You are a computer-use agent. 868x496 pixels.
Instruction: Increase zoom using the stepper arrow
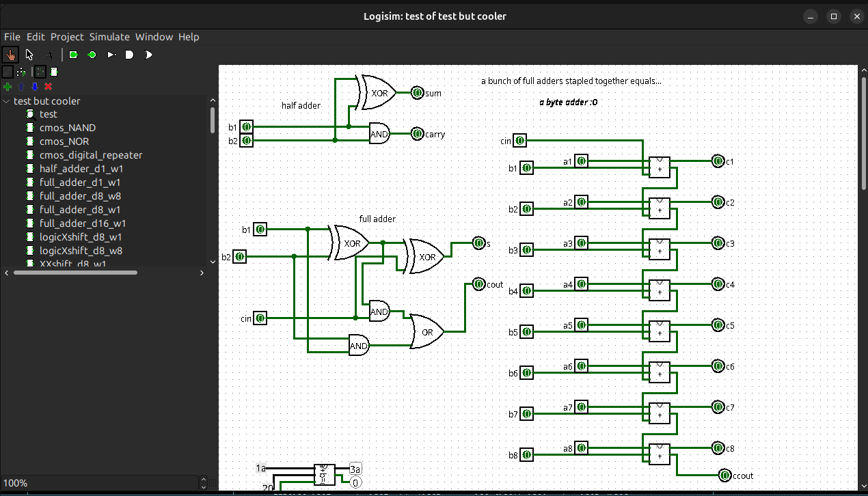coord(203,479)
